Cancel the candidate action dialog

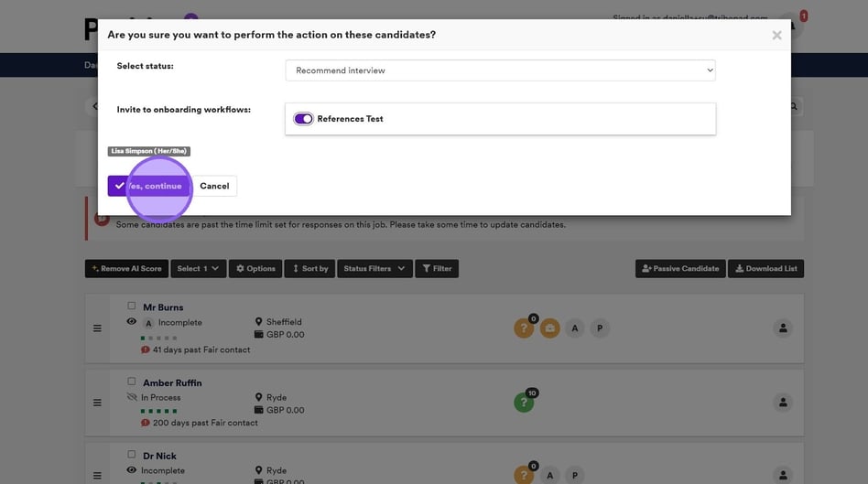(214, 186)
